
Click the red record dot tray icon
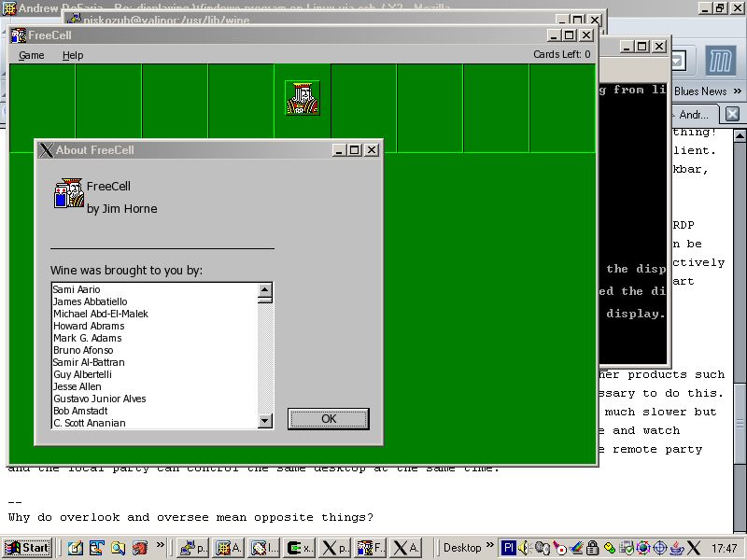[x=558, y=548]
